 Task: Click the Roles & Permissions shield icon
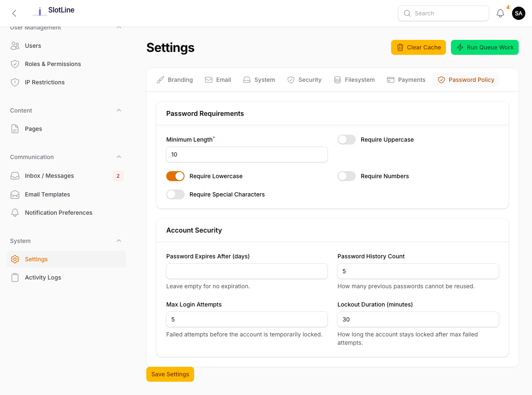[15, 64]
